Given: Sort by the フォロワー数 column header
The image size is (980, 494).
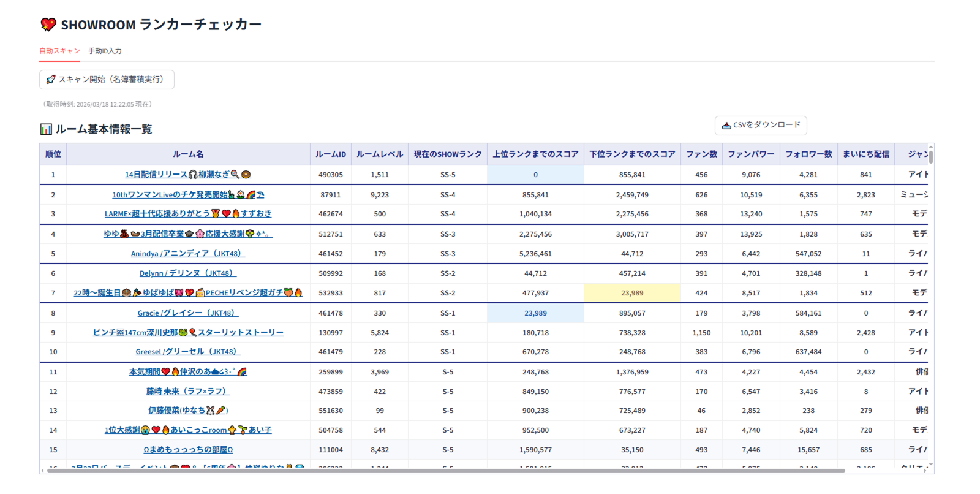Looking at the screenshot, I should pos(809,154).
